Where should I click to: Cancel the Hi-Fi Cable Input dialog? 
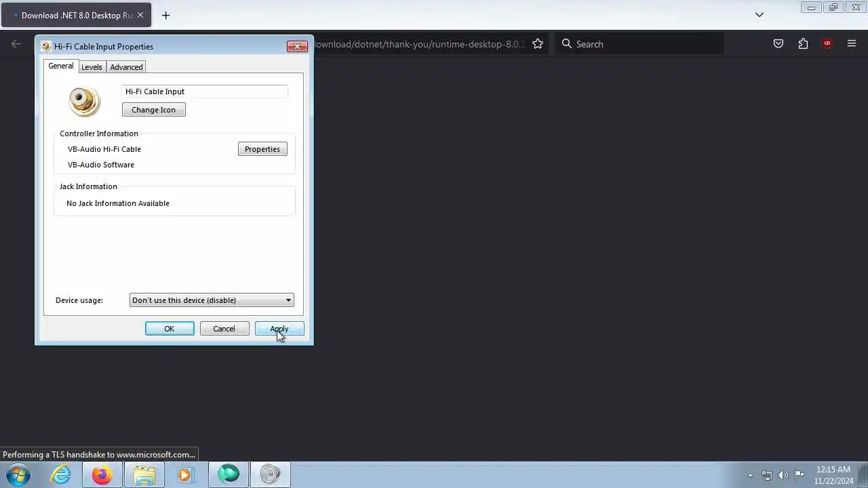(x=224, y=329)
